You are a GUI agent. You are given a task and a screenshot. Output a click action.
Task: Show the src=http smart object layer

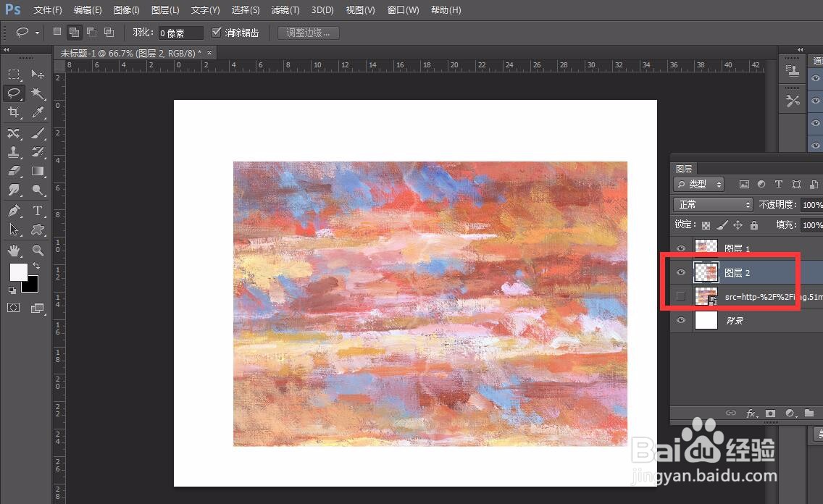click(x=681, y=296)
